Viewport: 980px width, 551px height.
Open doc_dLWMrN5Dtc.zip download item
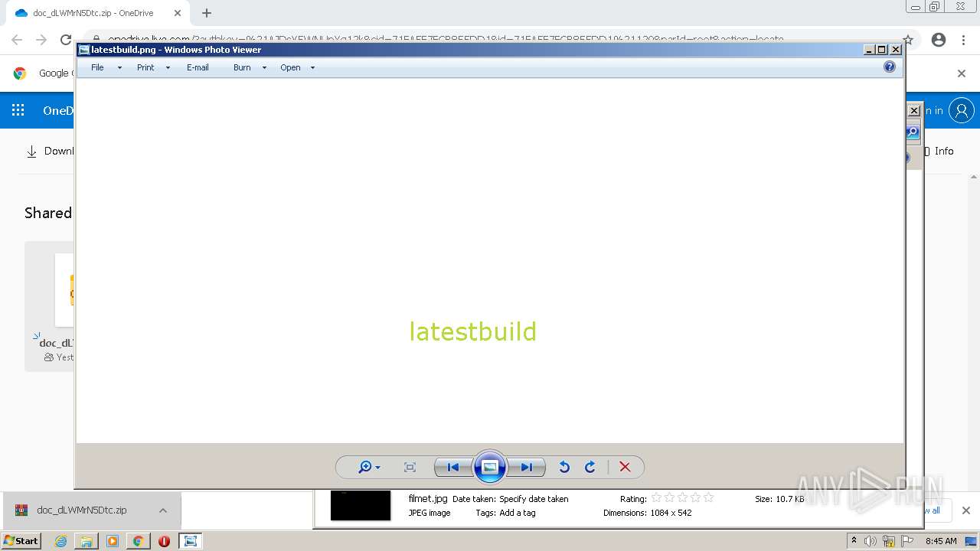point(82,510)
